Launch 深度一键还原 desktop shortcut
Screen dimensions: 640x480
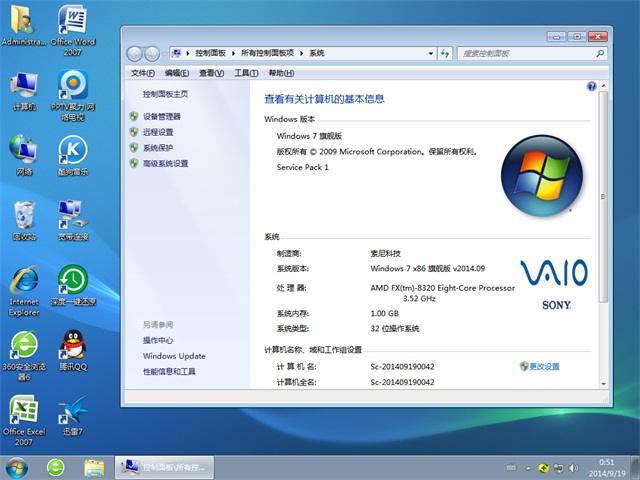(x=72, y=281)
